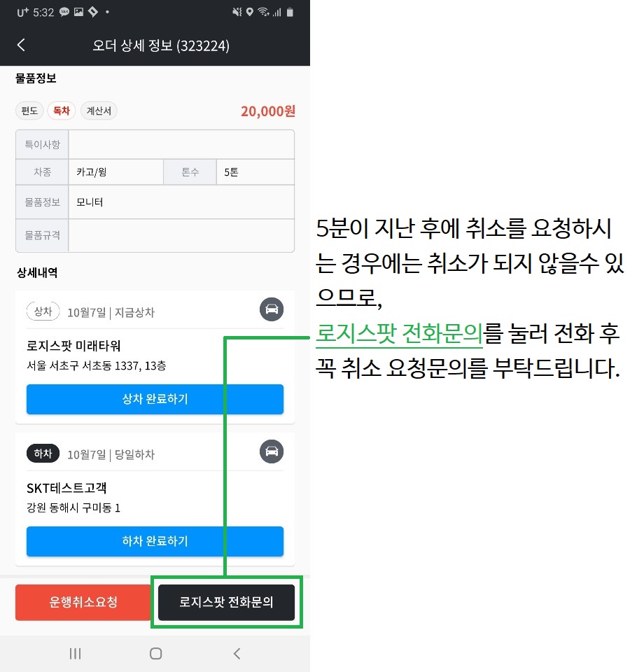
Task: Tap car icon in 상차 card
Action: (x=272, y=309)
